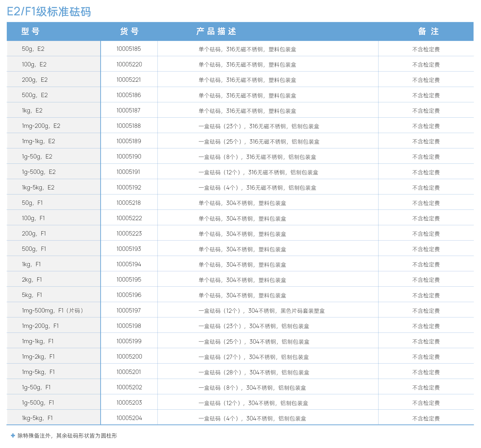Select the model cell 1mg-200g, E2
Image resolution: width=481 pixels, height=448 pixels.
click(x=41, y=126)
